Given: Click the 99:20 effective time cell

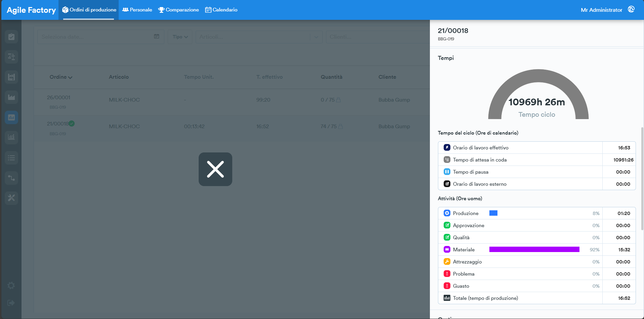Looking at the screenshot, I should click(263, 100).
